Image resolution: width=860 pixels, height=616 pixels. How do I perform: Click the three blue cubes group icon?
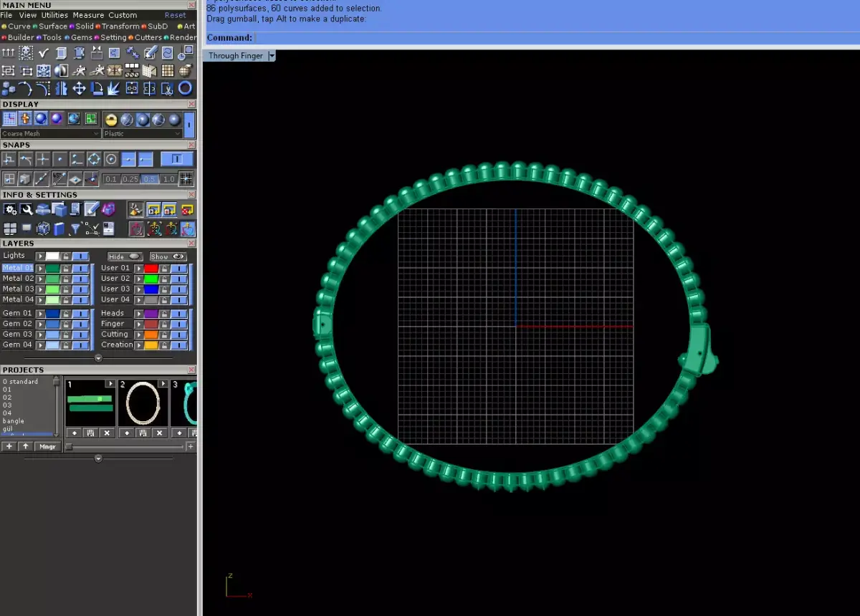coord(8,87)
